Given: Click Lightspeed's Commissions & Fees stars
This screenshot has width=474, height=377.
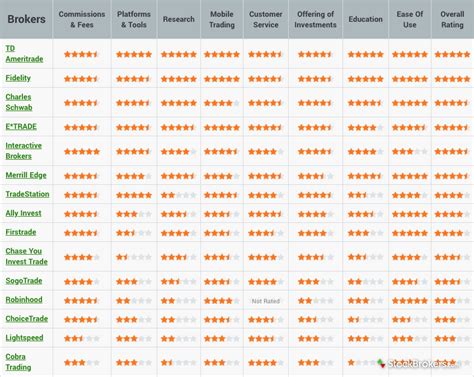Looking at the screenshot, I should [x=82, y=339].
